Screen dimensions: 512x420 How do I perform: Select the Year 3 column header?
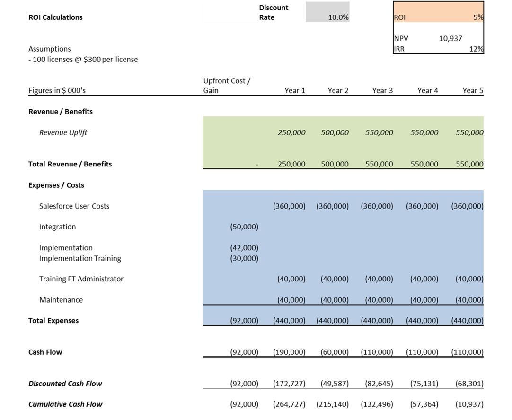pyautogui.click(x=382, y=90)
